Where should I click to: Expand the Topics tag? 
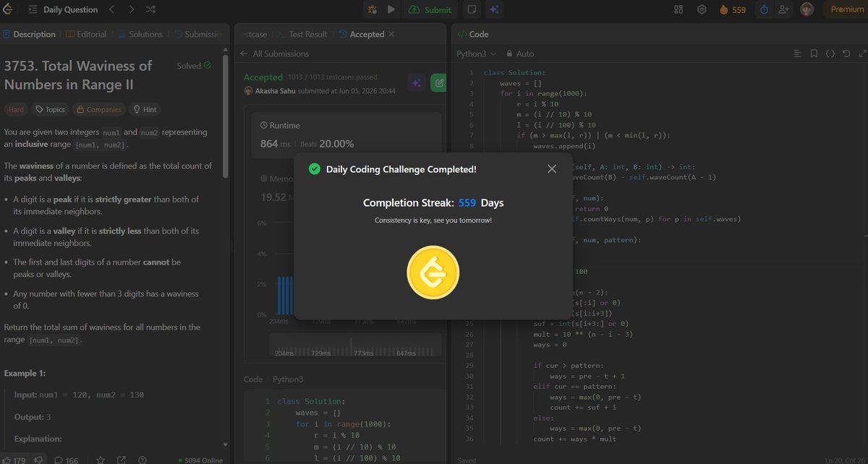[x=50, y=110]
